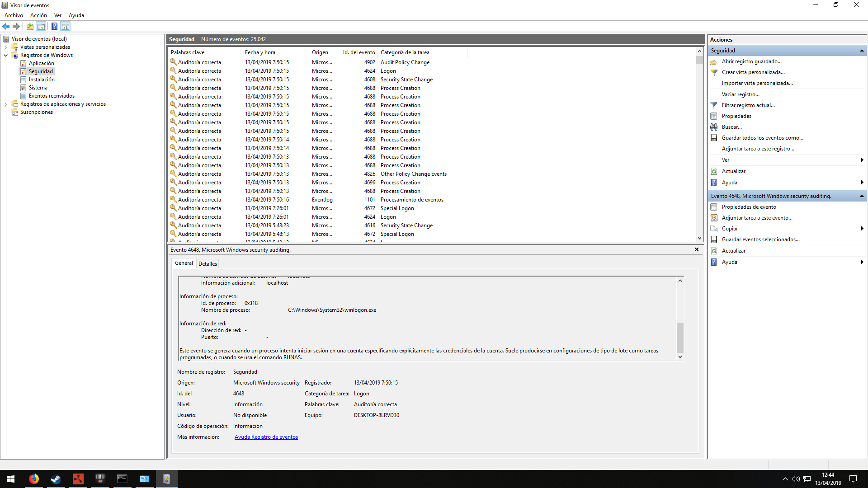Sort by Origen column header

[x=323, y=52]
